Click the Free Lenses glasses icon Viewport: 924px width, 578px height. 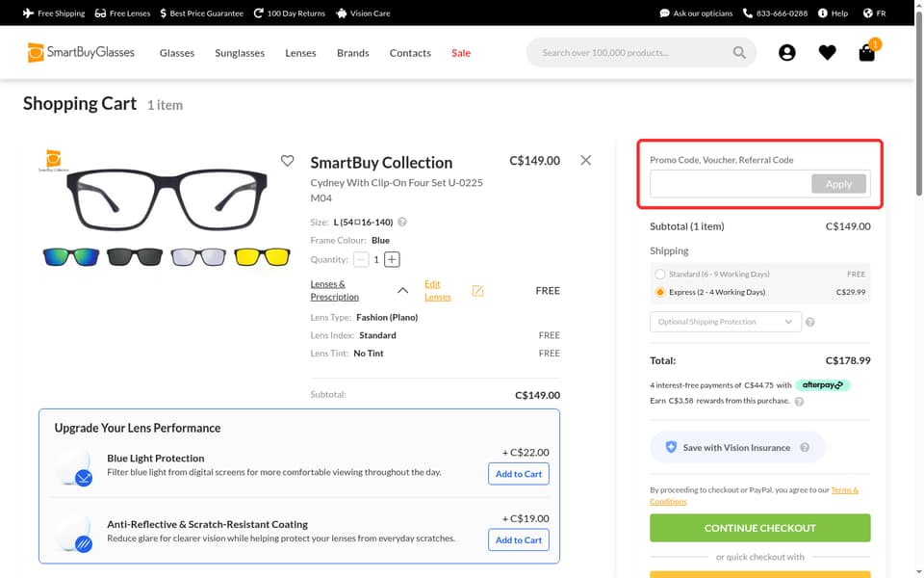[x=100, y=13]
